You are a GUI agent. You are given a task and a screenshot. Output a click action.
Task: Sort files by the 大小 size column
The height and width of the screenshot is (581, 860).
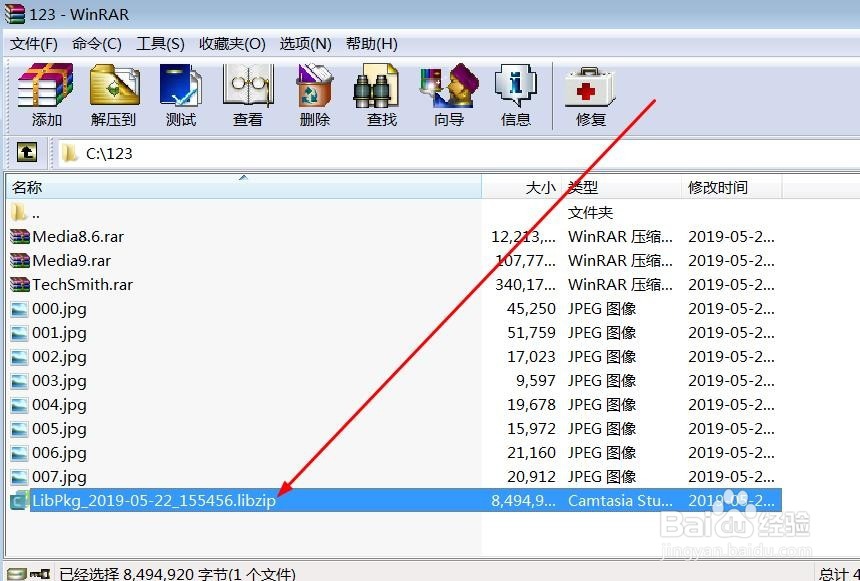[x=540, y=187]
